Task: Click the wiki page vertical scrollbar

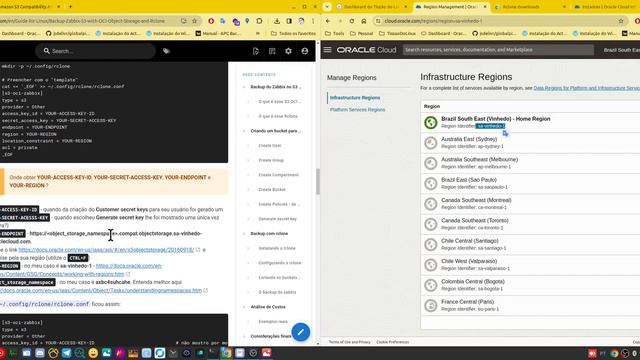Action: (x=317, y=181)
